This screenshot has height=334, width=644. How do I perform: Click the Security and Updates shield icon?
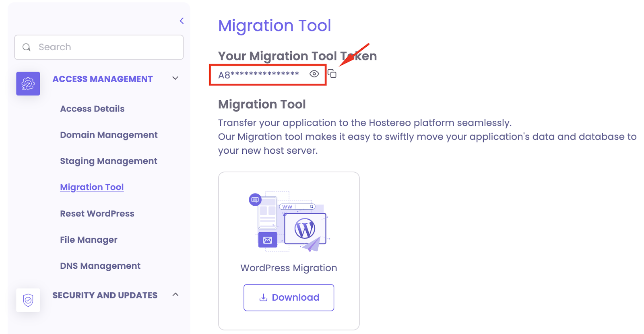(x=28, y=300)
